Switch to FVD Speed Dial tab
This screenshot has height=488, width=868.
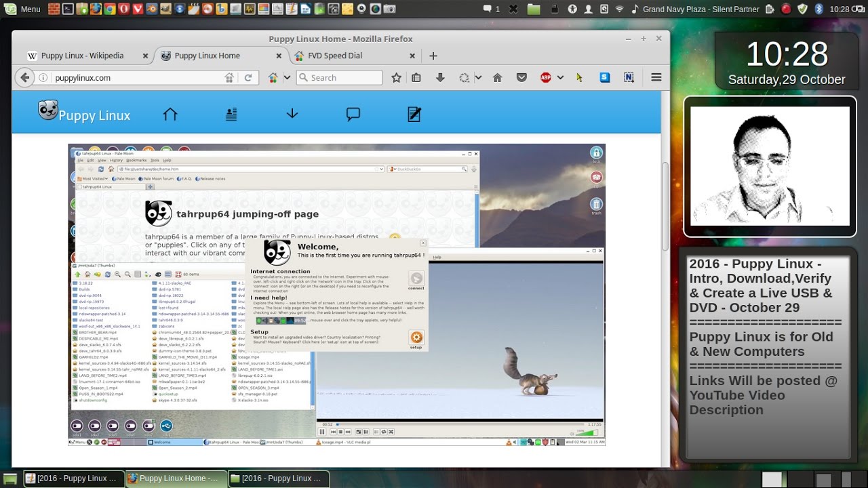click(x=335, y=56)
